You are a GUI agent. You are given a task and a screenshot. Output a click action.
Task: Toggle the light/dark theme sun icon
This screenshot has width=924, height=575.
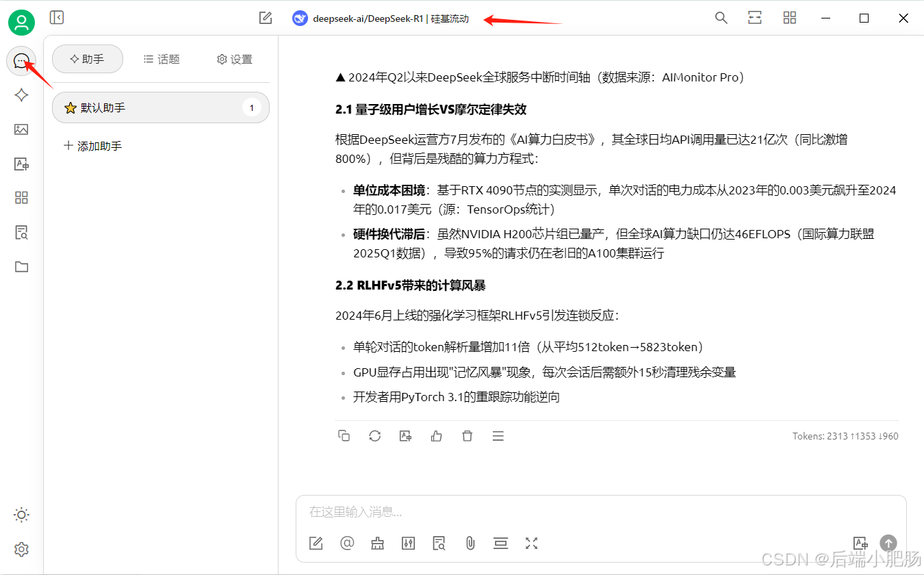click(21, 515)
